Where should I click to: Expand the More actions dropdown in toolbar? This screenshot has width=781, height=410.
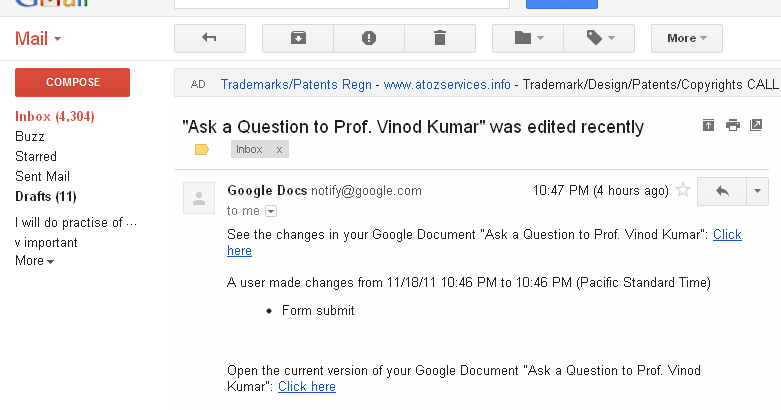coord(686,38)
